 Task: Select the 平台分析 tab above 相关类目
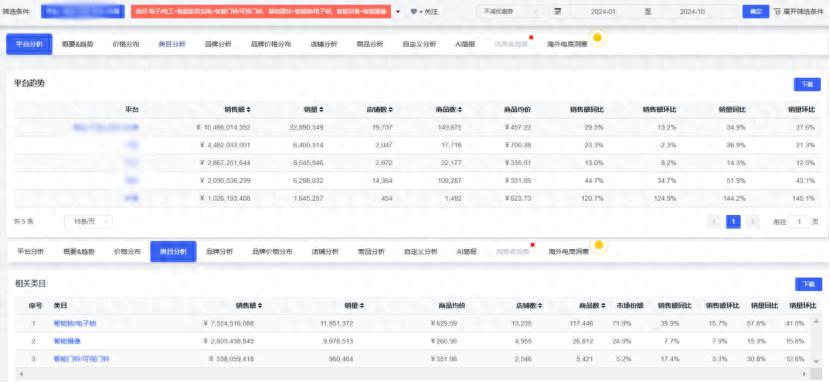[x=30, y=252]
